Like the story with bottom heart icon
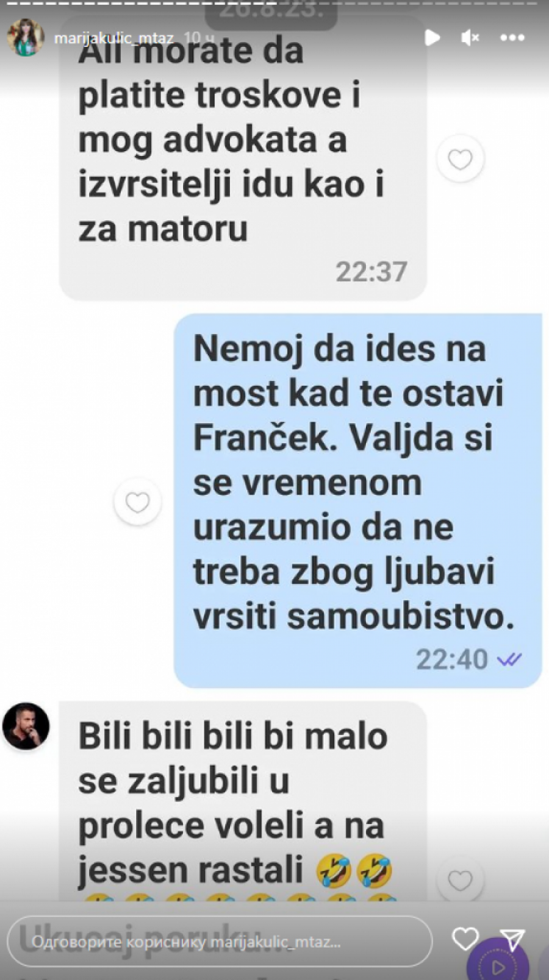 click(x=465, y=939)
